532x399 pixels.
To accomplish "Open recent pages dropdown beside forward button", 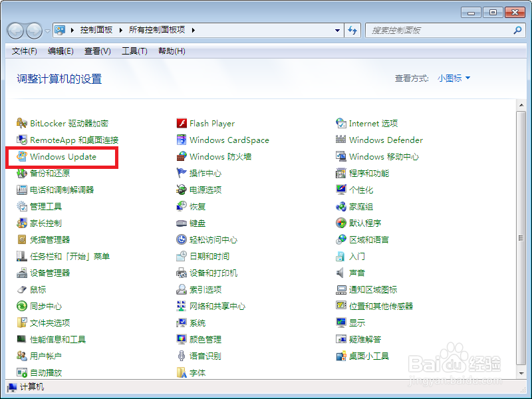I will [47, 31].
